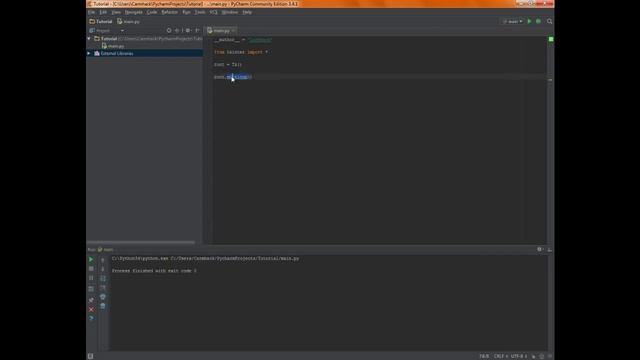The image size is (640, 360).
Task: Select External Libraries tree row
Action: [145, 53]
